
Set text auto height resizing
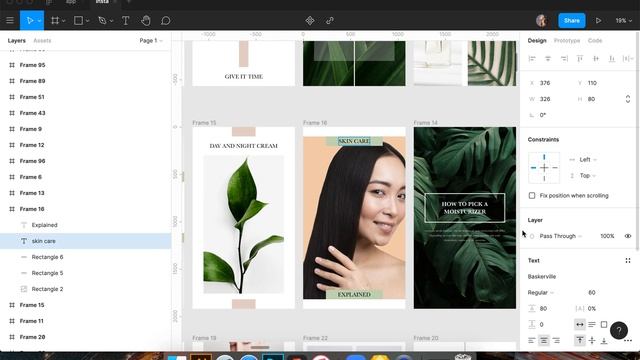click(592, 324)
